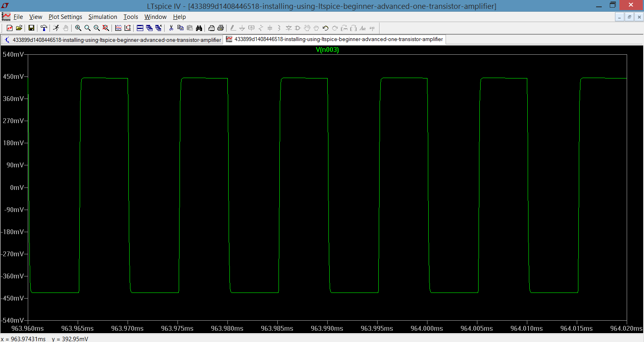Viewport: 644px width, 342px height.
Task: Cascade windows toolbar icon
Action: [149, 28]
